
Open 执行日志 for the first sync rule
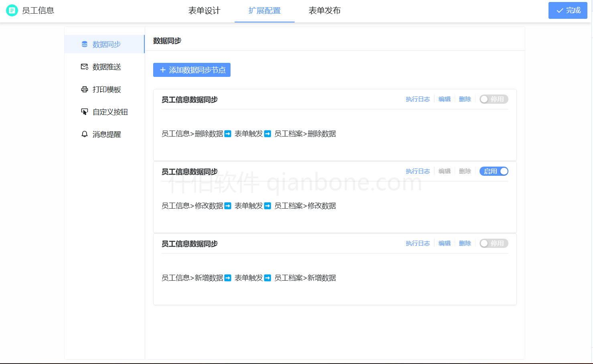point(418,99)
